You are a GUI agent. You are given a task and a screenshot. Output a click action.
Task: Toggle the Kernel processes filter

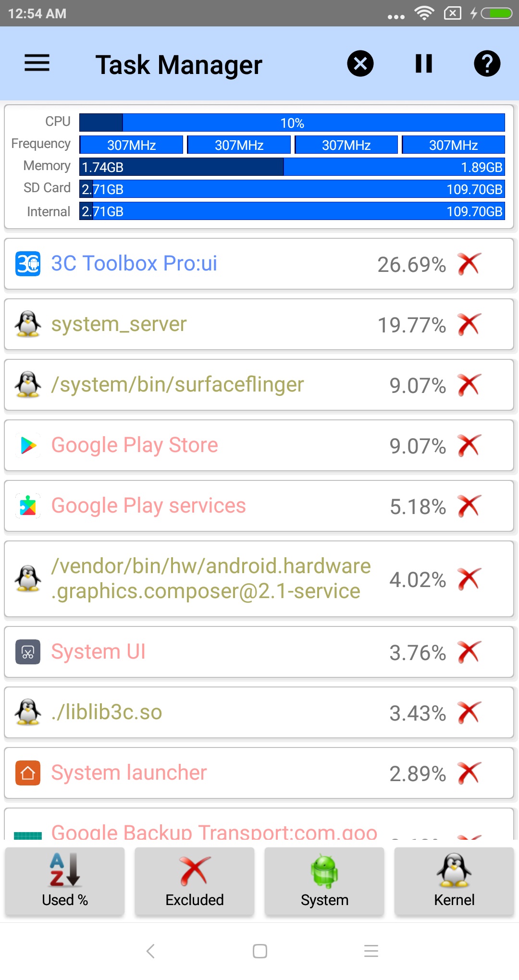coord(454,882)
